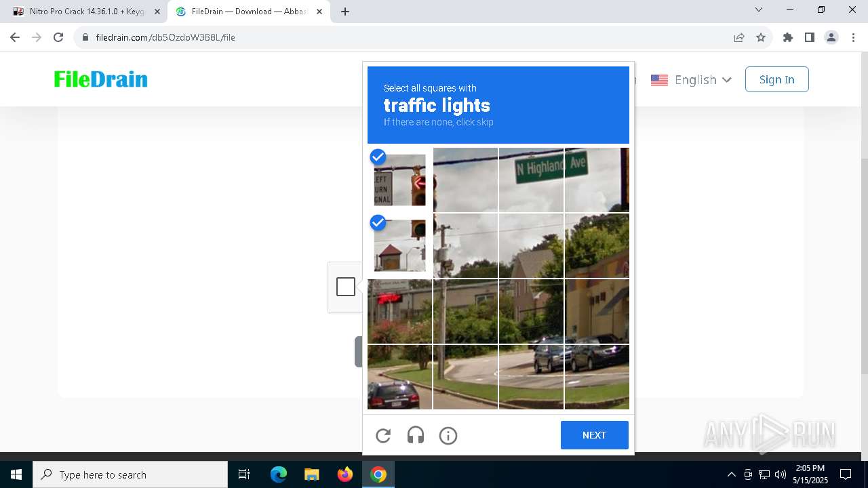
Task: Click the taskbar search box
Action: click(130, 474)
